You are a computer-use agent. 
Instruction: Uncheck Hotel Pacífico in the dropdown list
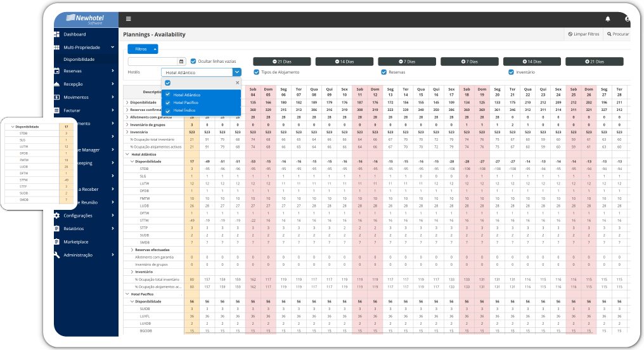click(x=167, y=103)
